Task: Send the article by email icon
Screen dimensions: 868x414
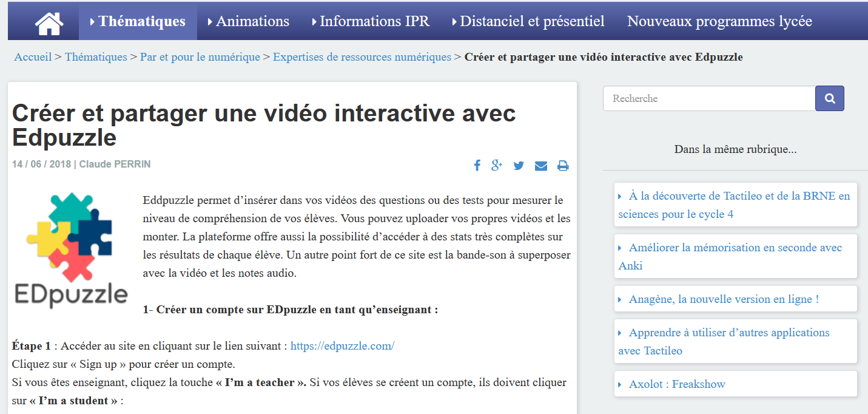Action: 541,166
